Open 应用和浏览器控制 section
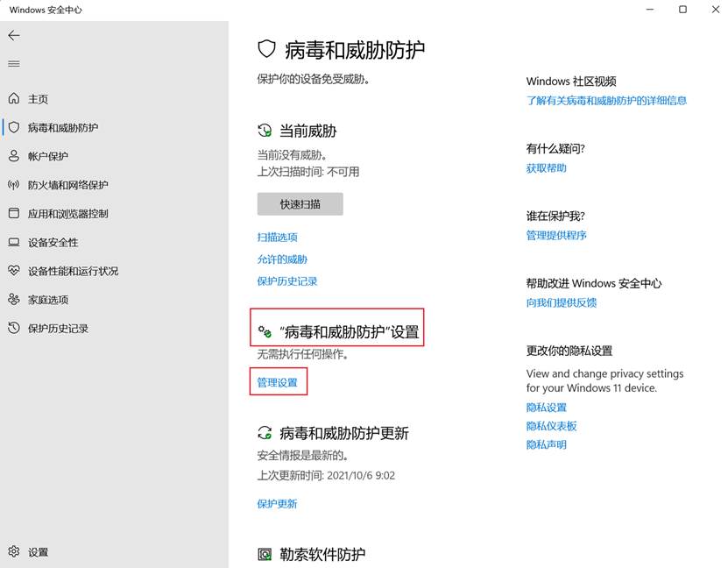 pos(67,214)
